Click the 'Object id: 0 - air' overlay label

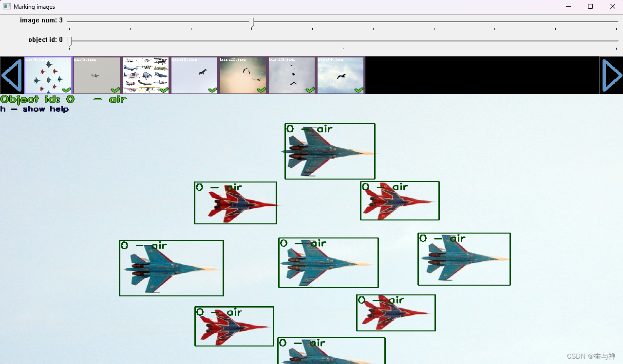click(62, 99)
